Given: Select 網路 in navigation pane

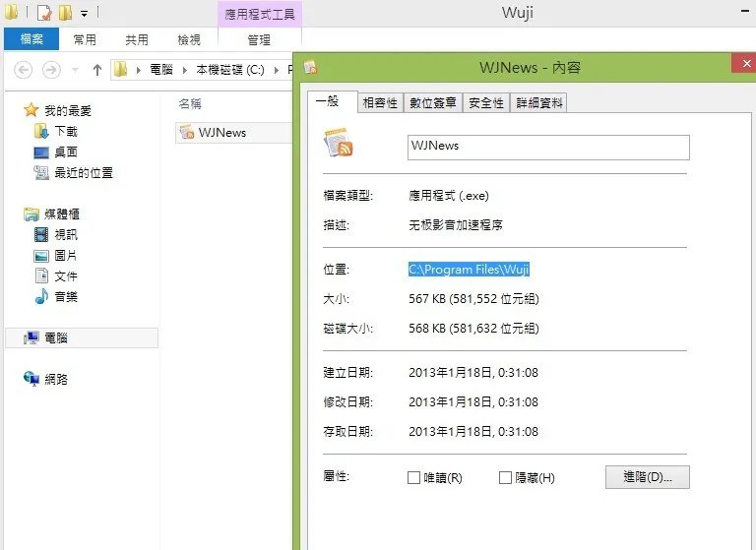Looking at the screenshot, I should [x=56, y=380].
